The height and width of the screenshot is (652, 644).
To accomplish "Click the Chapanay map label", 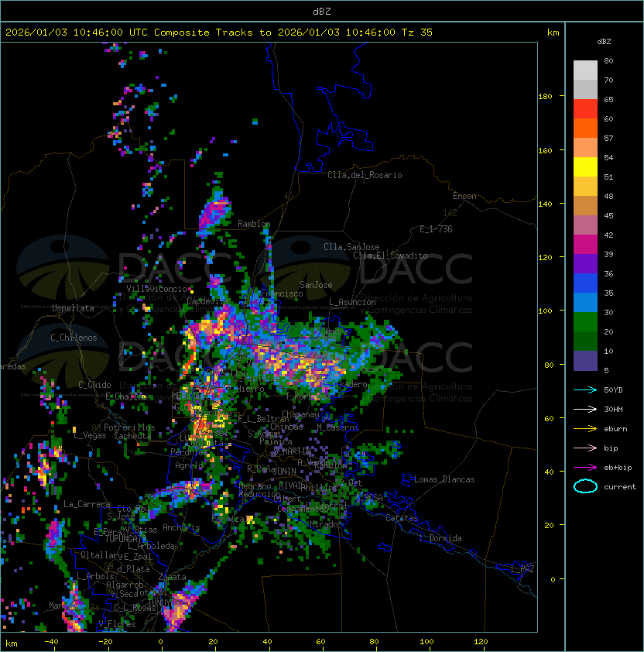I will 300,414.
